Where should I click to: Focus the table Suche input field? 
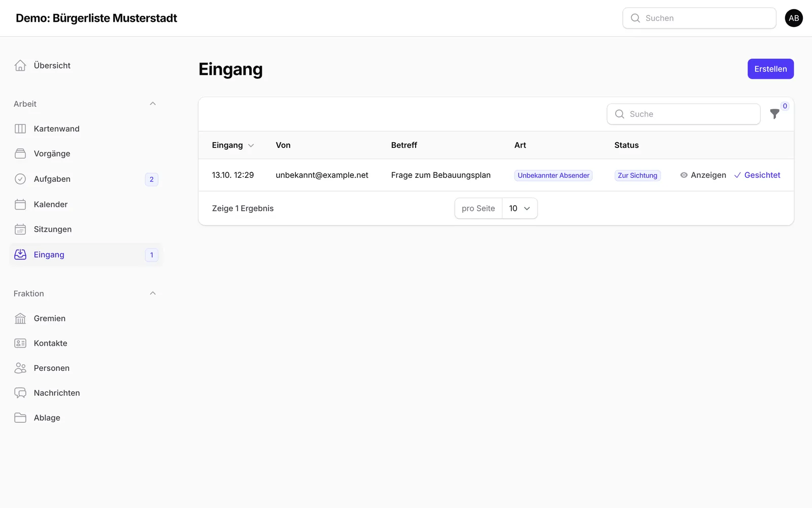coord(684,114)
